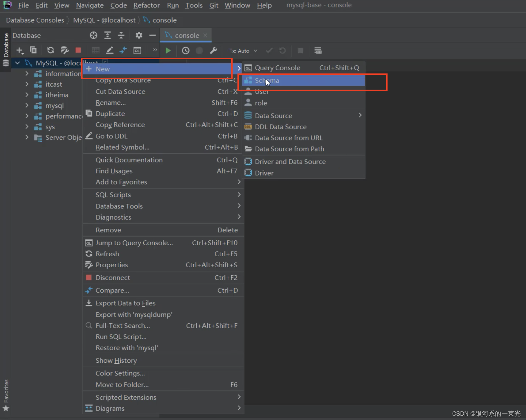The width and height of the screenshot is (526, 420).
Task: Click the Edit Data table icon
Action: (x=95, y=50)
